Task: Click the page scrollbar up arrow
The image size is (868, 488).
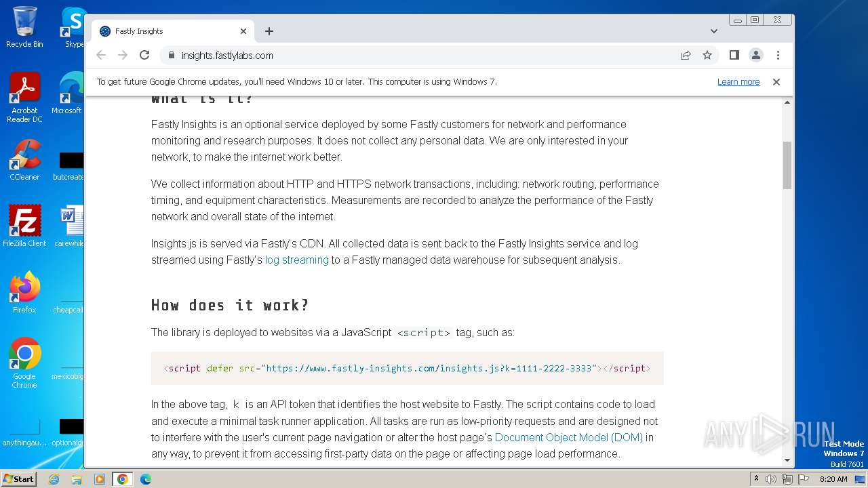Action: (787, 102)
